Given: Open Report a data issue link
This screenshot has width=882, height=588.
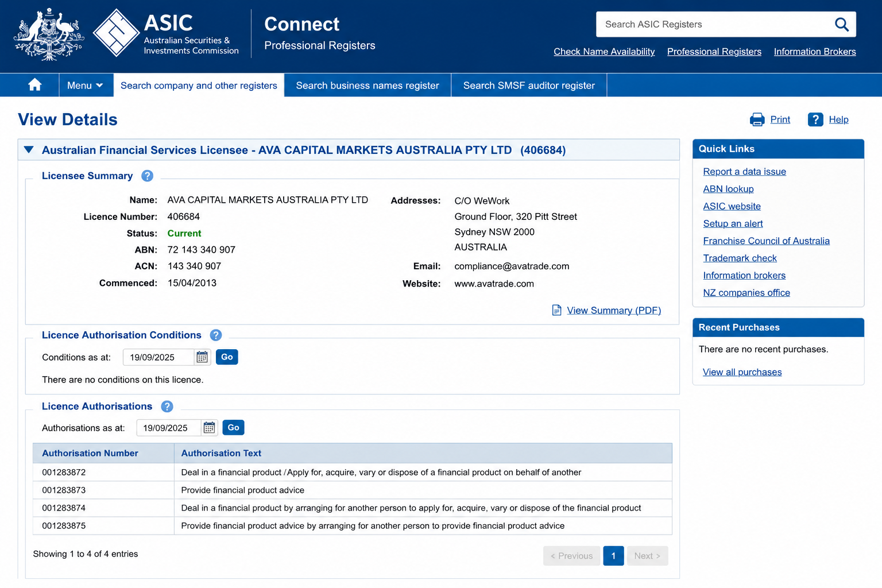Looking at the screenshot, I should [744, 172].
